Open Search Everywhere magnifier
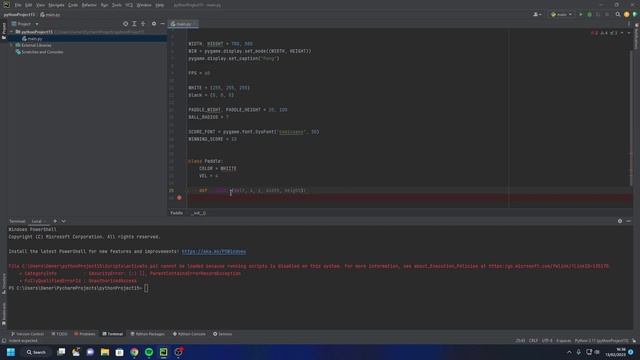 click(x=618, y=14)
